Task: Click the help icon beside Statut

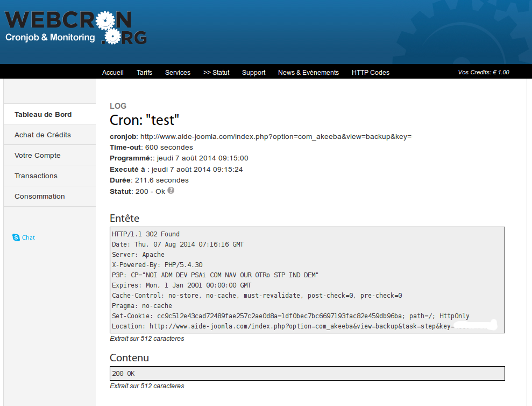Action: click(171, 191)
